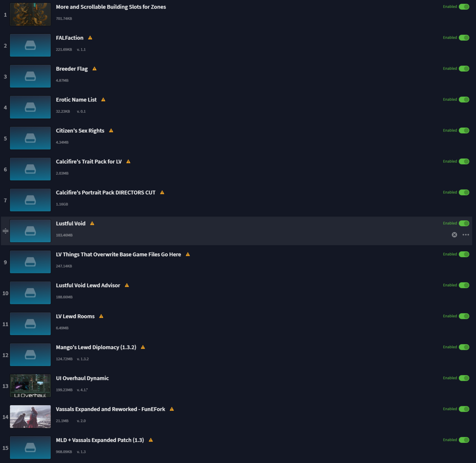Click warning icon next to FALFaction
Image resolution: width=476 pixels, height=463 pixels.
click(90, 38)
